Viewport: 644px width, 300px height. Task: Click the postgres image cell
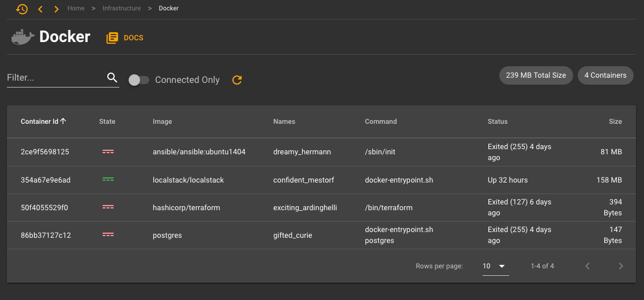coord(167,236)
